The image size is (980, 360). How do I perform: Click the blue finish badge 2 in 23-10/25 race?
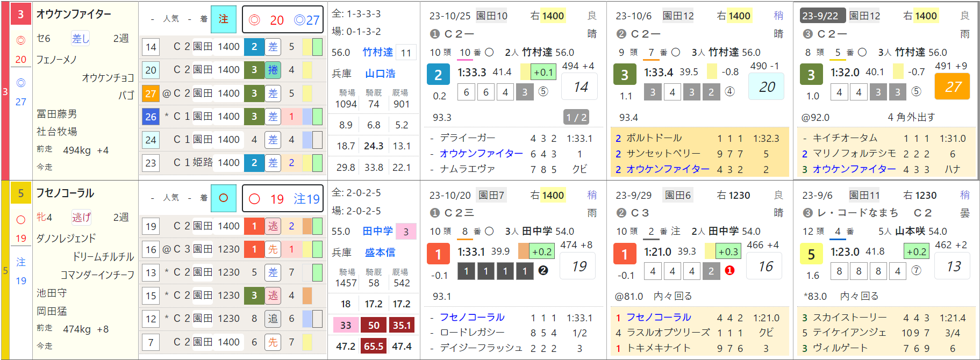(x=438, y=75)
